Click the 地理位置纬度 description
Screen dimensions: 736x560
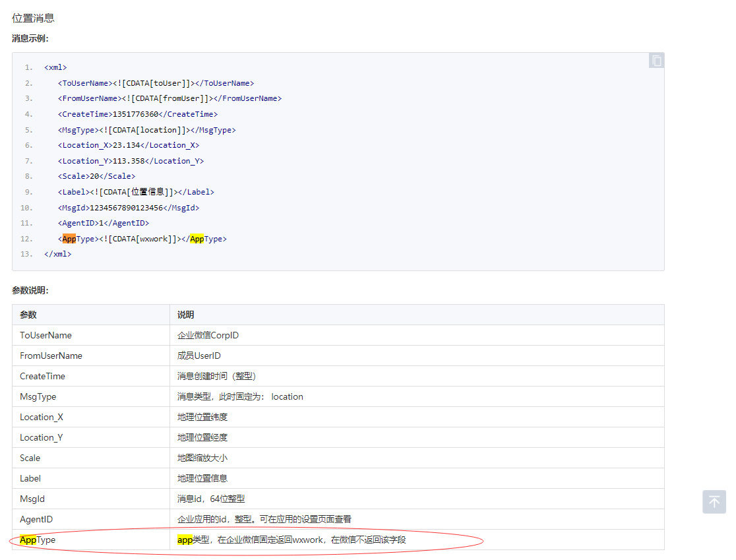click(x=202, y=417)
